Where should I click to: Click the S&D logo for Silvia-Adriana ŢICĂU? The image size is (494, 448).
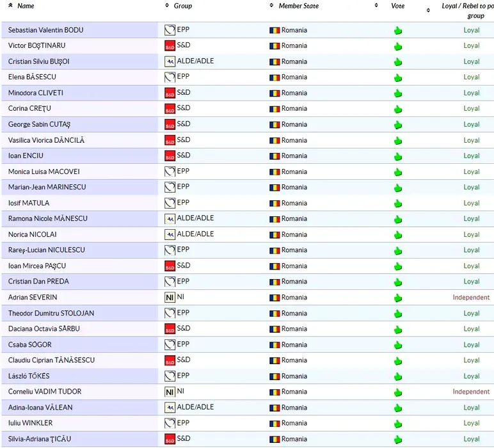pos(170,439)
